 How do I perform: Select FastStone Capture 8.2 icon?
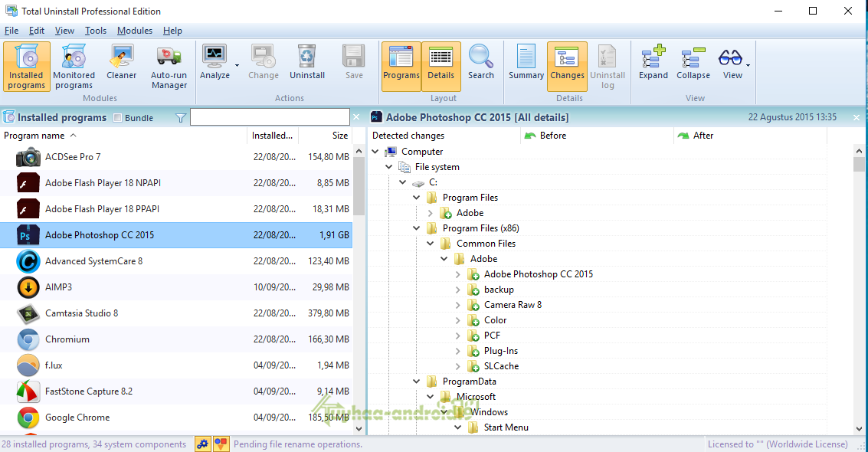[28, 391]
